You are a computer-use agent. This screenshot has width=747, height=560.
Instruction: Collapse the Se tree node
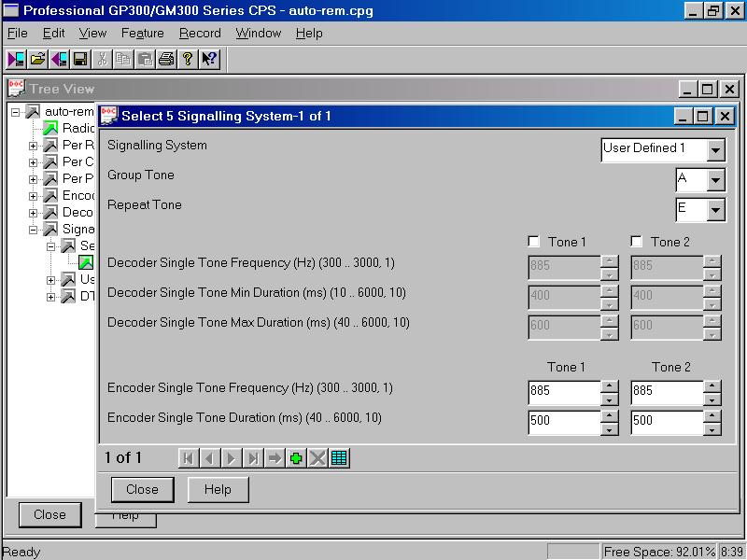click(x=50, y=246)
